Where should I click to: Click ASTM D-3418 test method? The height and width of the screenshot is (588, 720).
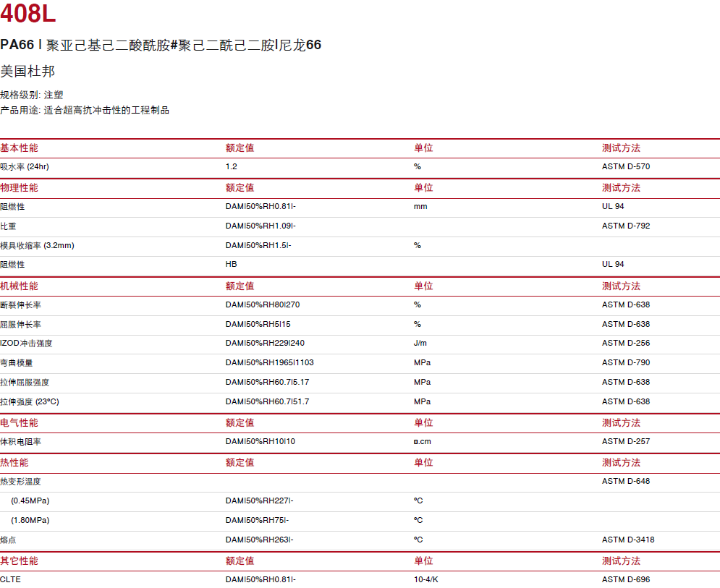point(628,540)
